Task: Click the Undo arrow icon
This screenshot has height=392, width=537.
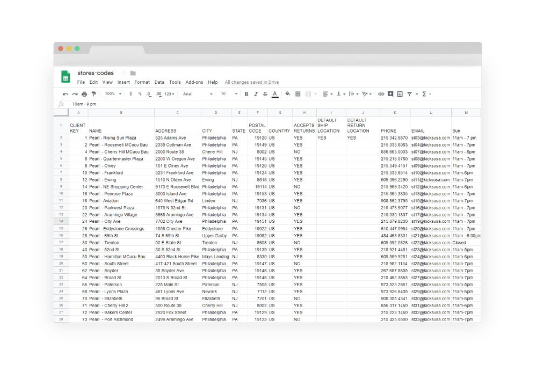Action: point(66,94)
